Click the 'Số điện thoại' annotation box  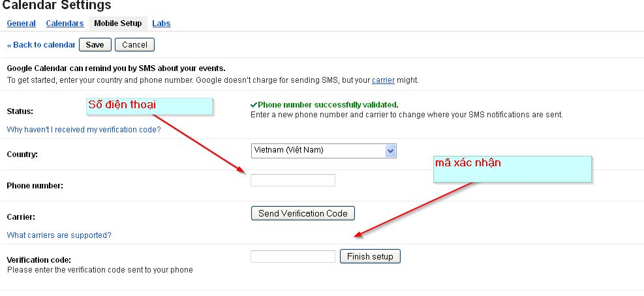click(x=150, y=106)
